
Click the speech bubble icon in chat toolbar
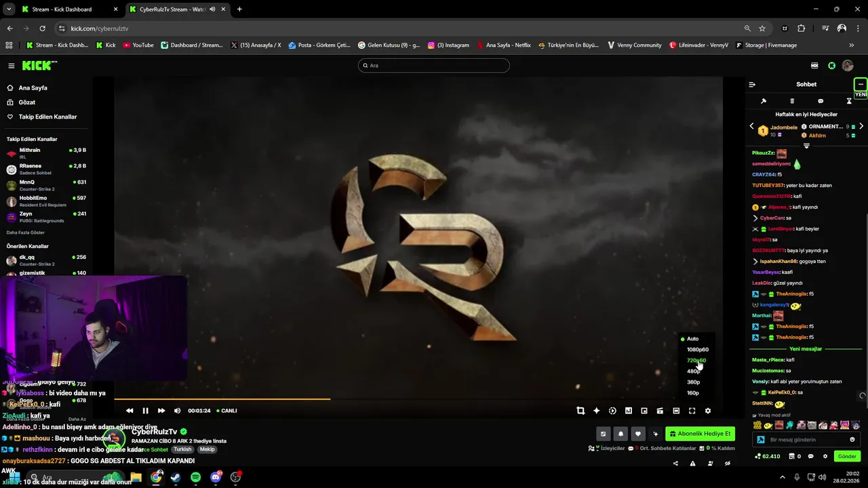point(821,101)
